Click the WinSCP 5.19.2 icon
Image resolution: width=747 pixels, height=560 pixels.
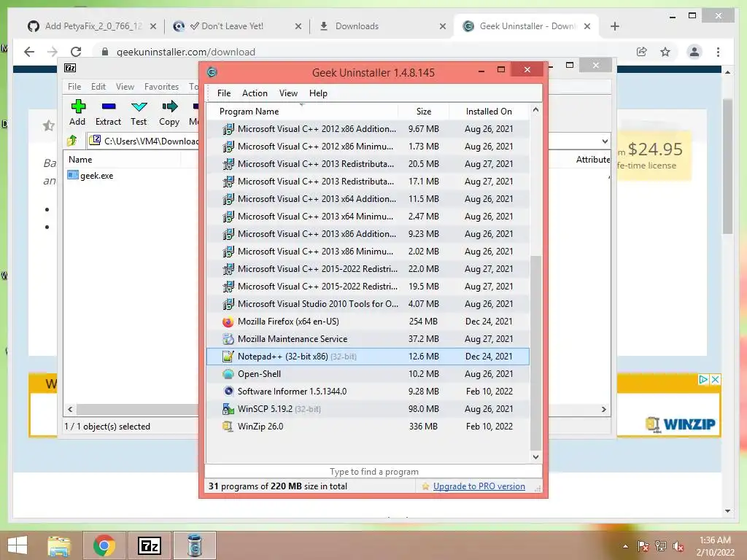228,409
